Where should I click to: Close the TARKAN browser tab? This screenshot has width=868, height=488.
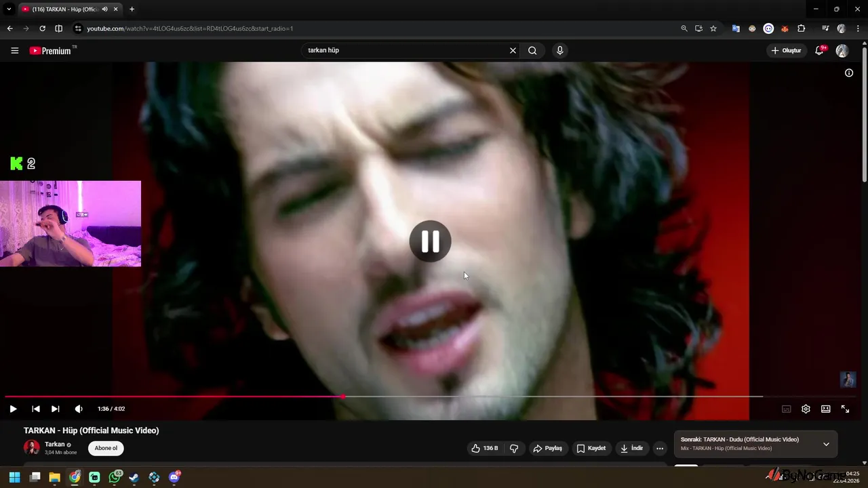(x=115, y=9)
